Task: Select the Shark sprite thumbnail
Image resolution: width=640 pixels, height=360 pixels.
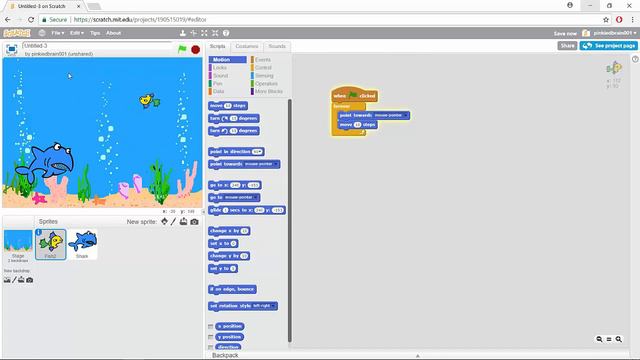Action: tap(82, 244)
